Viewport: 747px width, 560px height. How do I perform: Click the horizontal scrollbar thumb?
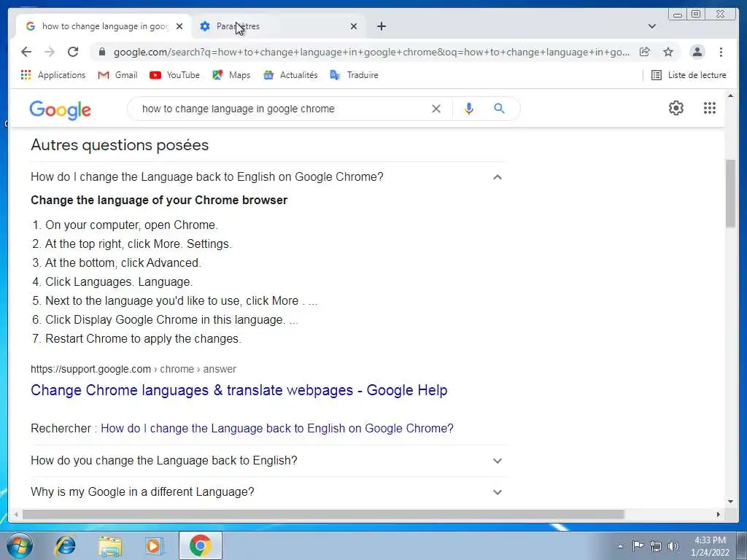pyautogui.click(x=323, y=514)
